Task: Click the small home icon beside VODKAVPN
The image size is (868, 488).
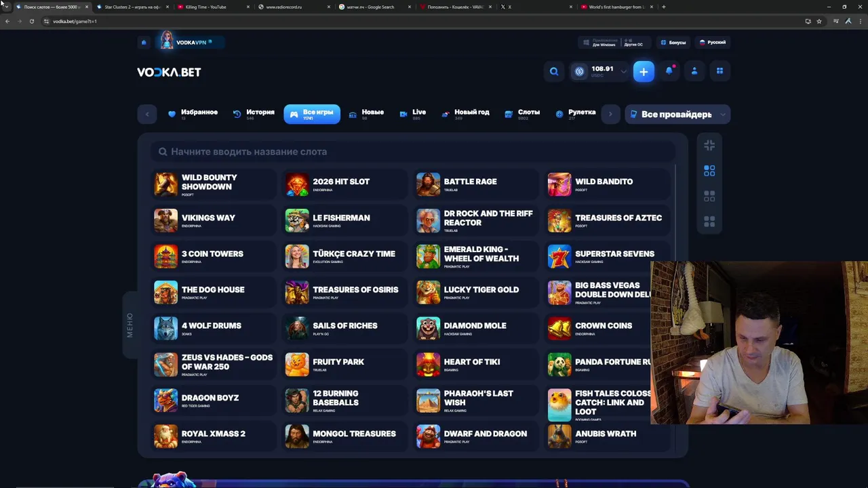Action: pos(144,43)
